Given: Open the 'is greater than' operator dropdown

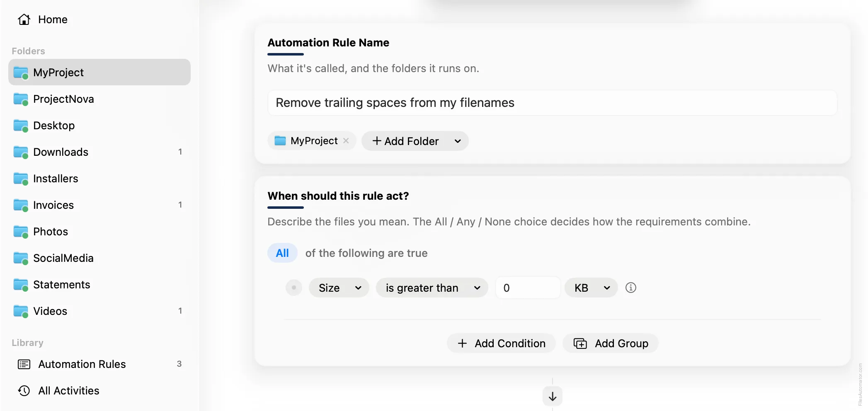Looking at the screenshot, I should 432,288.
